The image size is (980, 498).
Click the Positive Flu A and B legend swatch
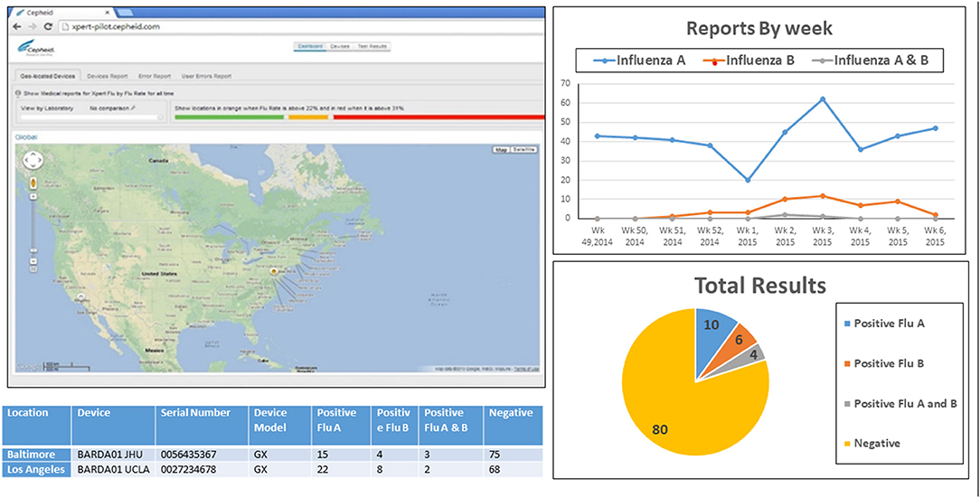845,404
